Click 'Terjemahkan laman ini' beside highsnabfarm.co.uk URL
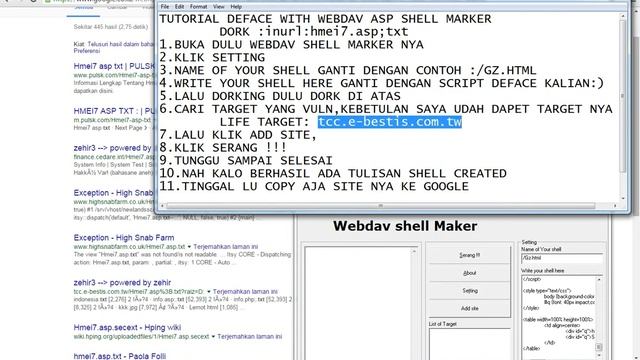The width and height of the screenshot is (640, 360). pos(225,247)
